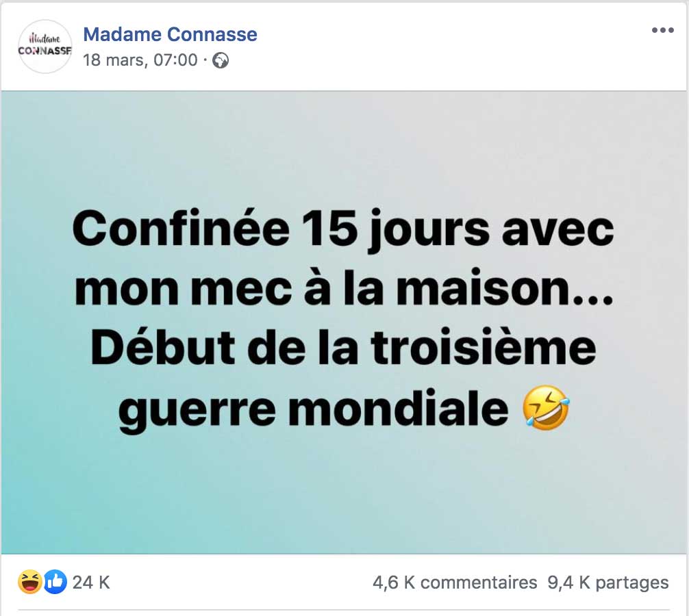View the 24 K reactions count
The width and height of the screenshot is (689, 616).
click(91, 582)
